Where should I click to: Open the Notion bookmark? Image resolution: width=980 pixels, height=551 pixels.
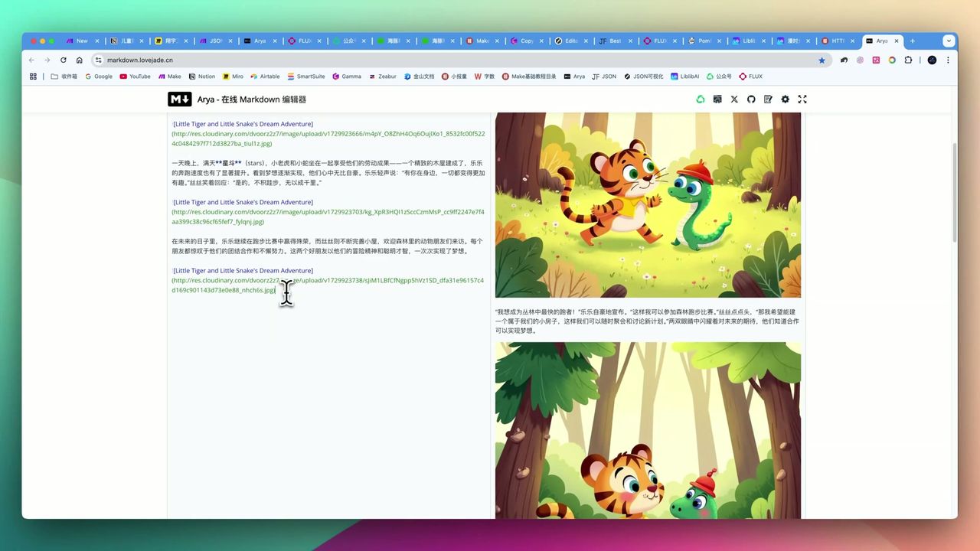coord(201,77)
